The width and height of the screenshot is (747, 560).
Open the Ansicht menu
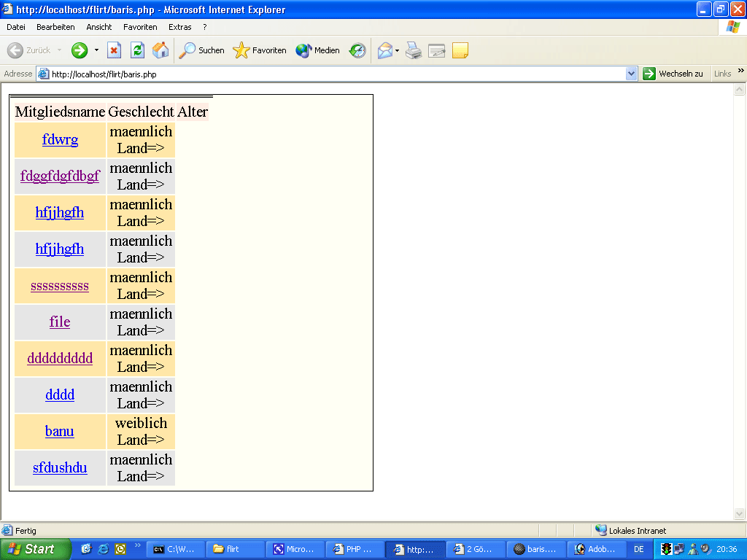pyautogui.click(x=99, y=27)
